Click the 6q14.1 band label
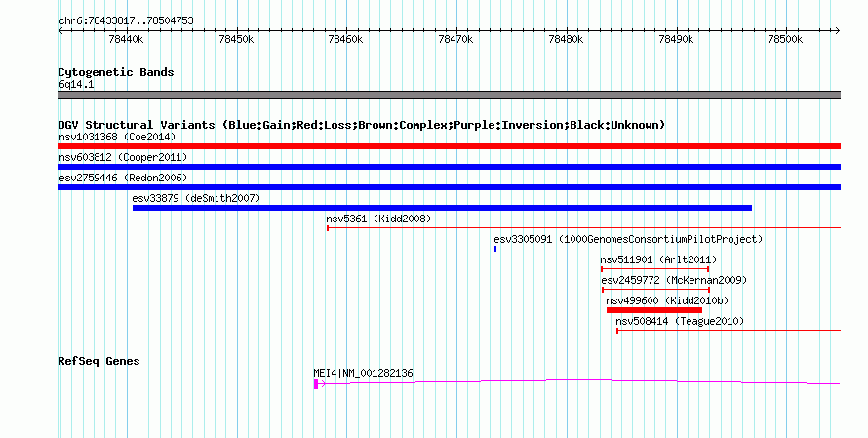The image size is (868, 438). coord(76,84)
